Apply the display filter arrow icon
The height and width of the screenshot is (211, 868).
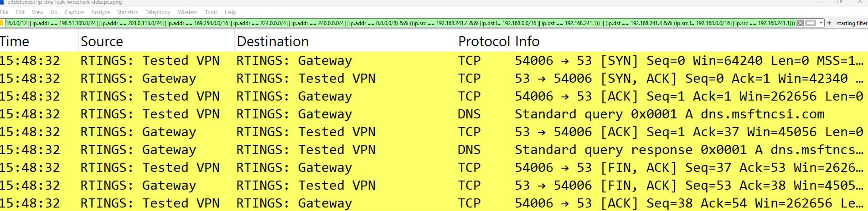pos(810,23)
